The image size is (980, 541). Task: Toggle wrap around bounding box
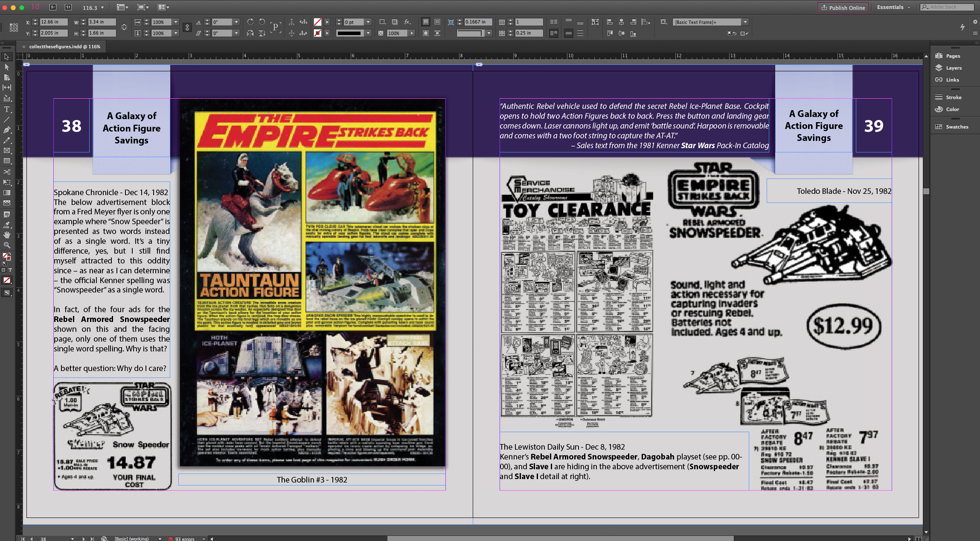pyautogui.click(x=437, y=22)
